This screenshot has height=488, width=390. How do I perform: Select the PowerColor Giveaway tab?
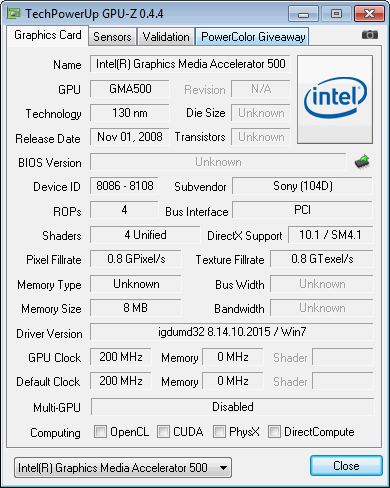click(x=253, y=37)
